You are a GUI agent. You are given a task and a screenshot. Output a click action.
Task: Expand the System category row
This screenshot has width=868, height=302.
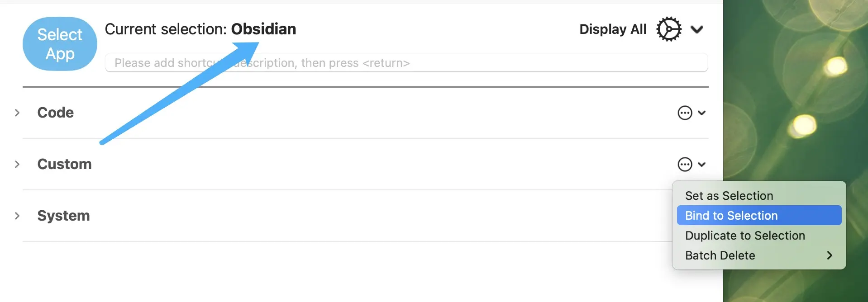[x=17, y=216]
